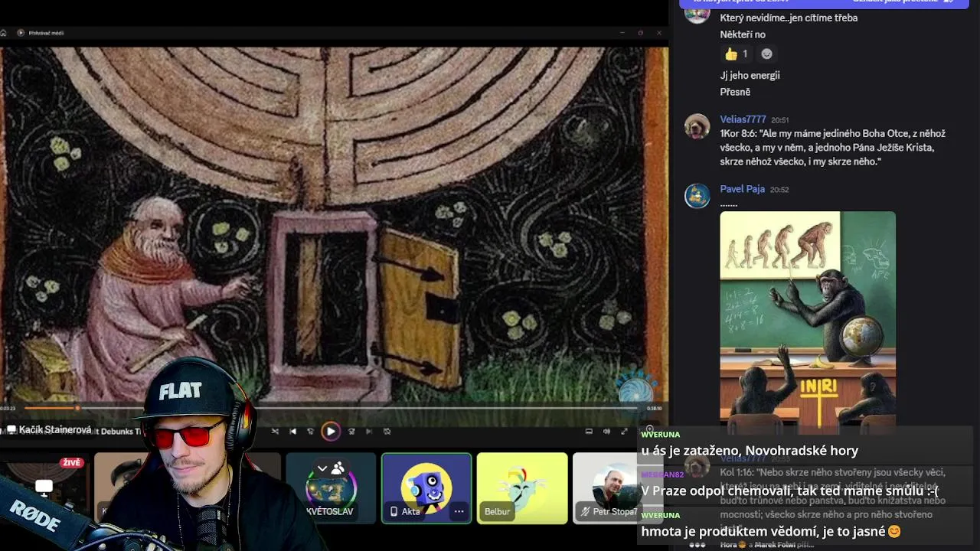
Task: Click the muted mic icon on Petr Stopa's tile
Action: (586, 511)
